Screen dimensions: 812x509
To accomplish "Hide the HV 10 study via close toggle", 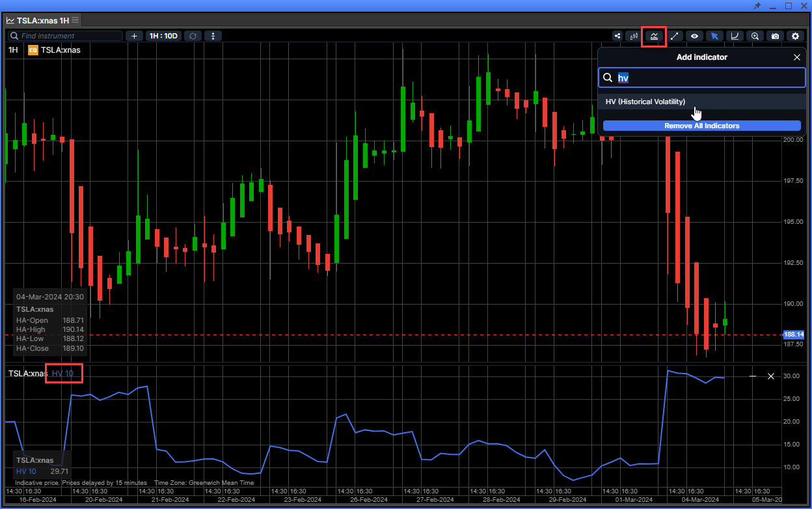I will pyautogui.click(x=771, y=376).
